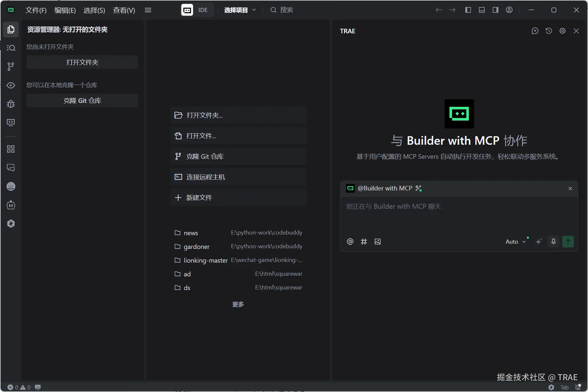The height and width of the screenshot is (392, 588).
Task: Toggle the primary sidebar layout icon
Action: (x=468, y=10)
